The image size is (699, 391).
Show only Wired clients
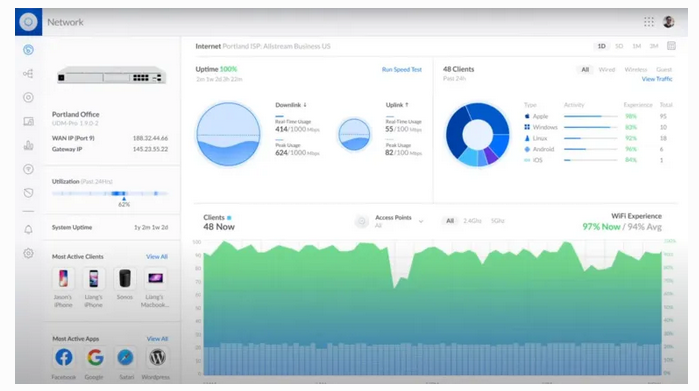[607, 70]
